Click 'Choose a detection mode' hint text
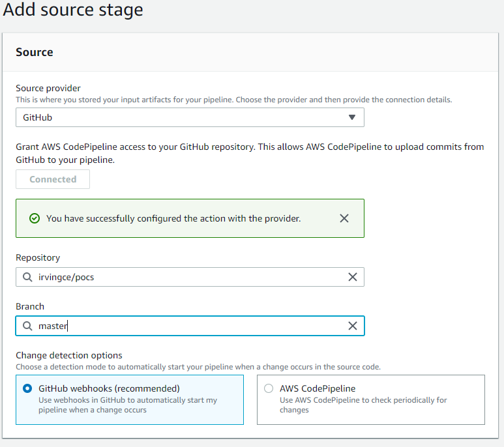Viewport: 504px width, 447px height. click(x=198, y=367)
